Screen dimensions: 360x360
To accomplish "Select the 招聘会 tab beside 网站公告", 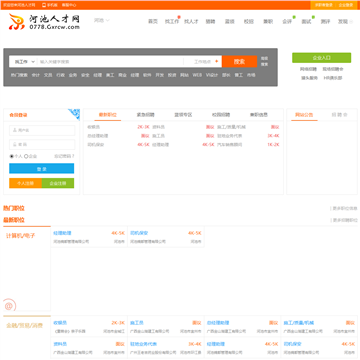I will click(339, 115).
